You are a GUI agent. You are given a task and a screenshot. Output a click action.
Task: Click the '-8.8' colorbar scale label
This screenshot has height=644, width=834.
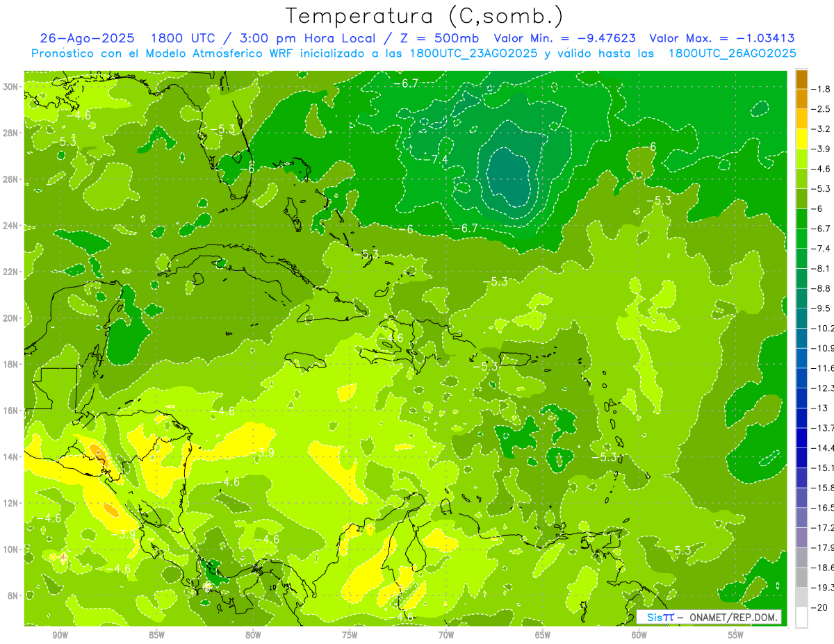(822, 288)
